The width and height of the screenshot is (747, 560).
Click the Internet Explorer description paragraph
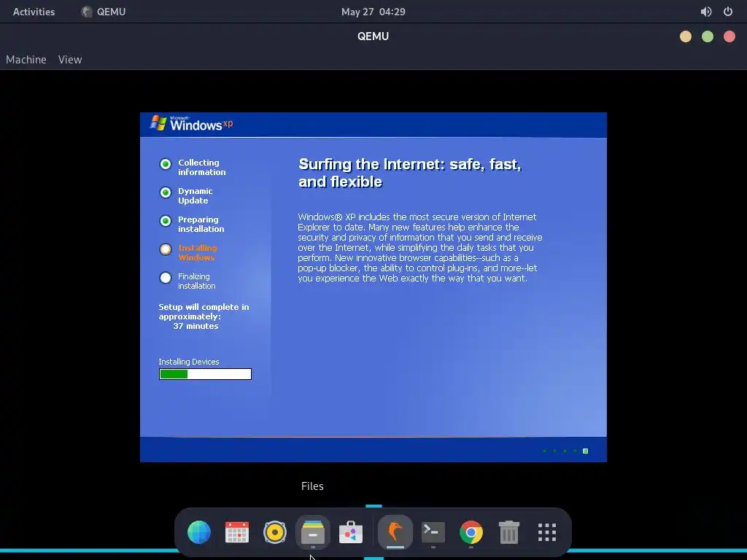(x=419, y=248)
